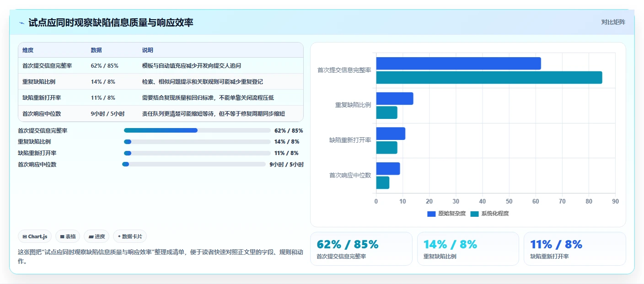Click the 9小时 / 5小时 table cell
This screenshot has width=644, height=284.
click(107, 113)
